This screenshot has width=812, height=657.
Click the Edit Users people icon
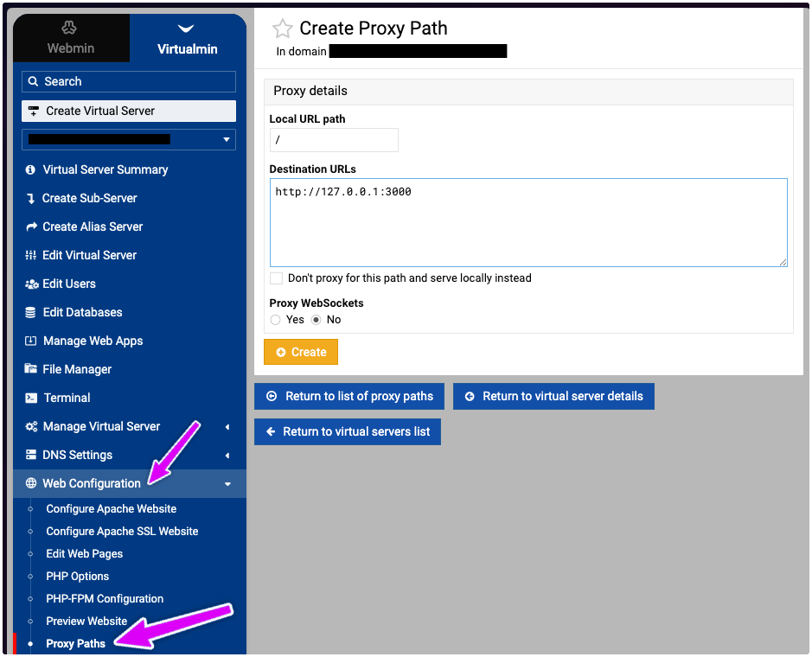(x=32, y=284)
